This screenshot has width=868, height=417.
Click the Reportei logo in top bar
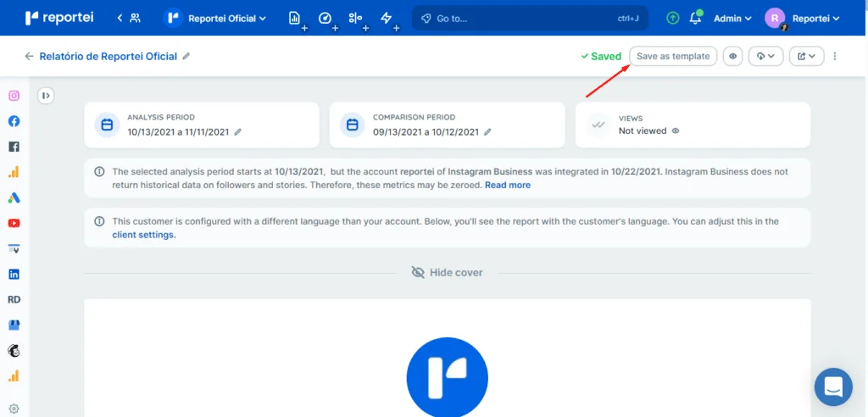click(59, 19)
